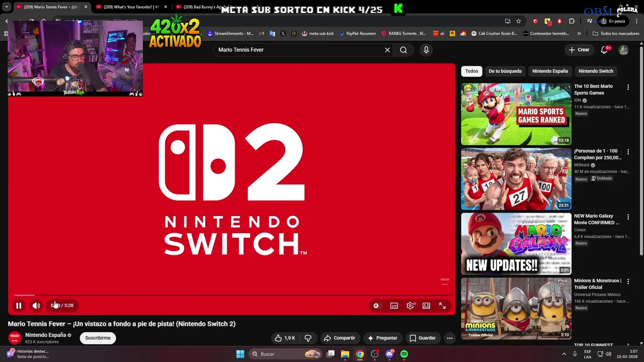
Task: Select the Todos filter chip
Action: coord(471,71)
